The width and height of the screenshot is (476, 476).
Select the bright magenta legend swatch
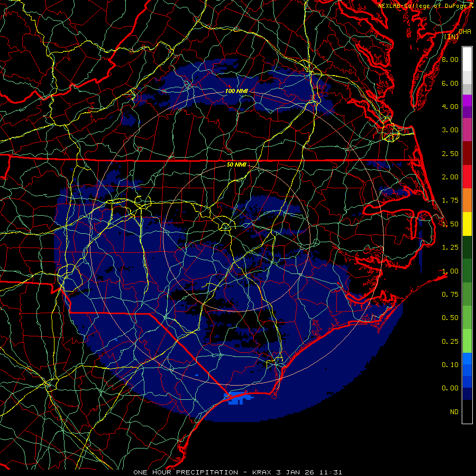pyautogui.click(x=467, y=100)
